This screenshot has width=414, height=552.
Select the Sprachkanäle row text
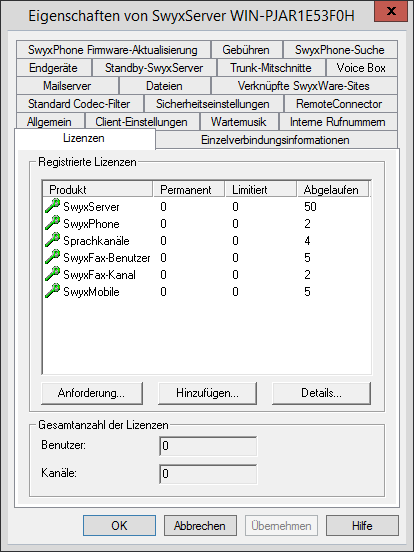(96, 240)
